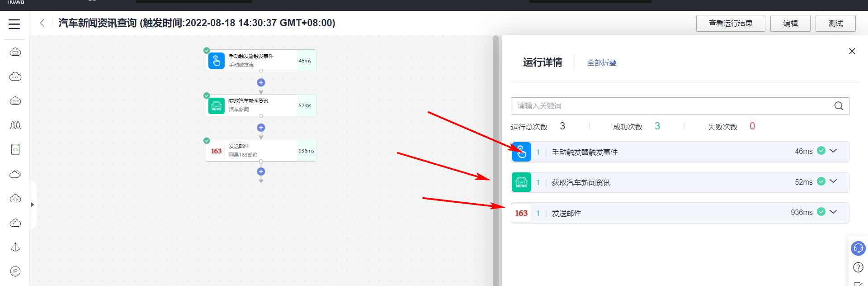The width and height of the screenshot is (868, 286).
Task: Add a step below the 发送邮件 node
Action: click(x=261, y=172)
